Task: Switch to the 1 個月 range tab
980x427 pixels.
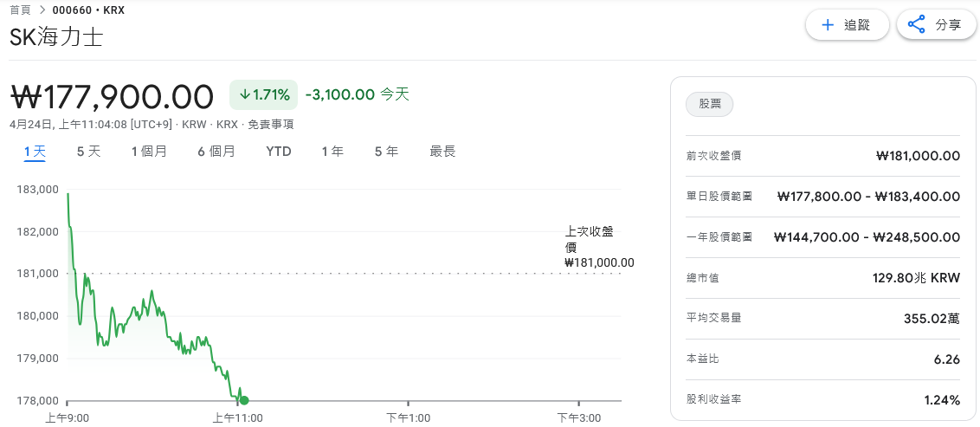Action: pyautogui.click(x=149, y=152)
